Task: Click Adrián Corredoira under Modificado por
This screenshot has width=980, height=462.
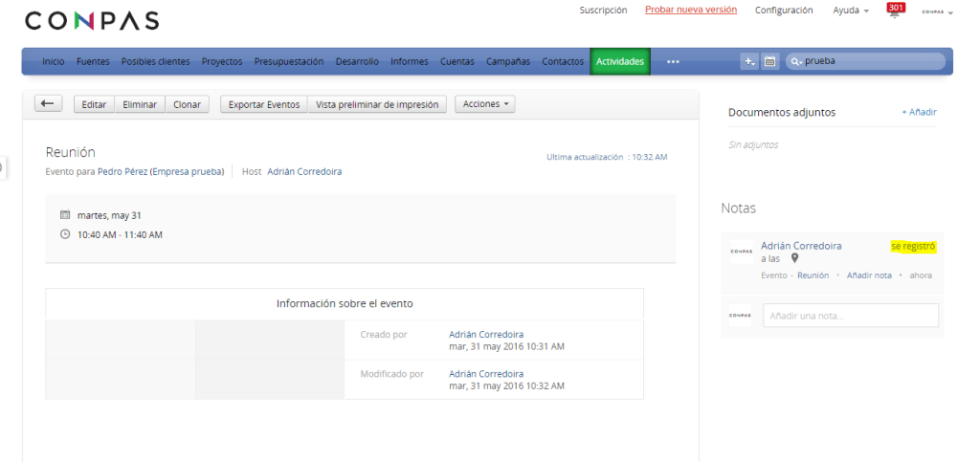Action: (x=486, y=374)
